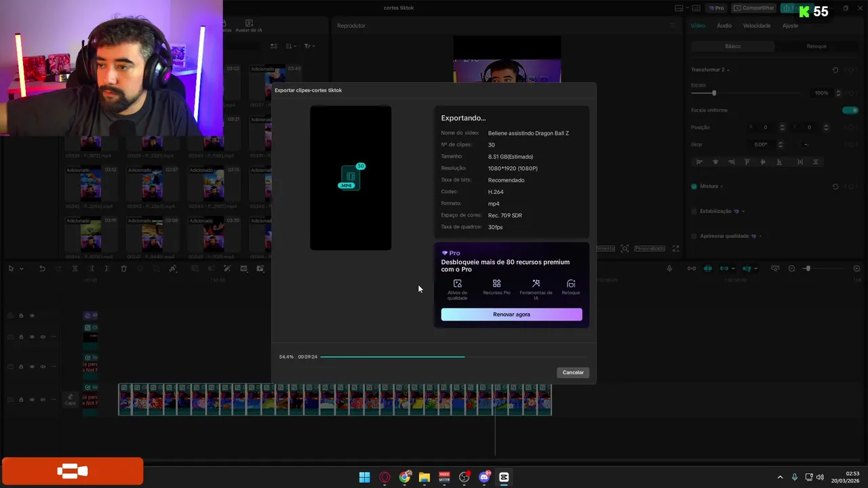Hide the main track beside Capa with eye icon
Screen dimensions: 868x488
pyautogui.click(x=32, y=400)
